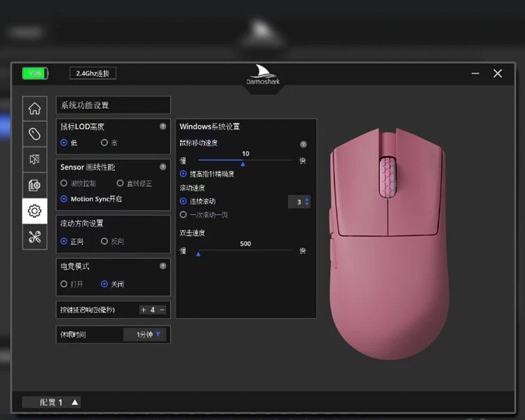Click the system settings gear tab

coord(35,211)
